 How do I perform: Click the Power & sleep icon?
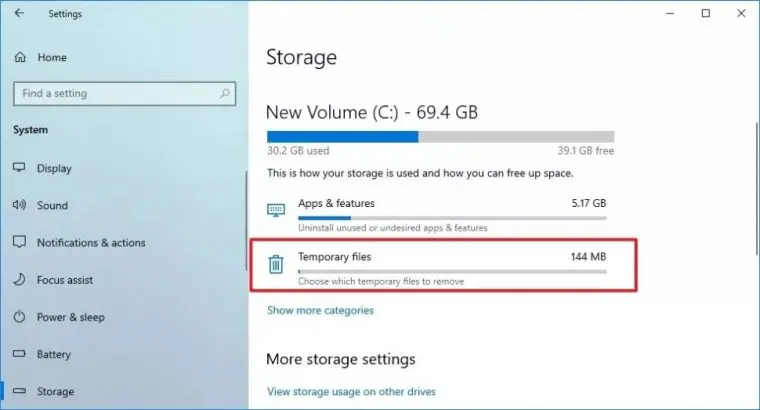coord(19,317)
